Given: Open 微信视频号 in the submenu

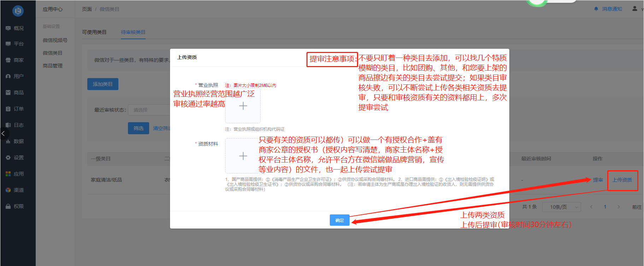Looking at the screenshot, I should (x=55, y=40).
